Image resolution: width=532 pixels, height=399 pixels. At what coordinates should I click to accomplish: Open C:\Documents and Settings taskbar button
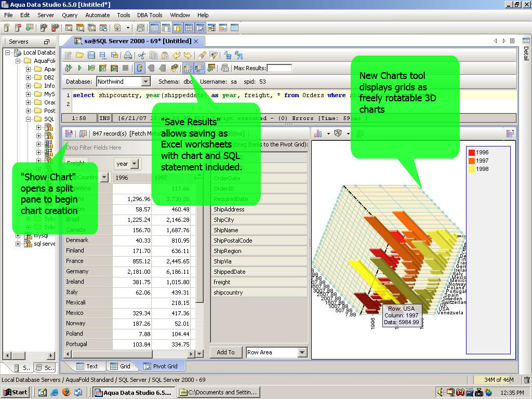tap(219, 393)
